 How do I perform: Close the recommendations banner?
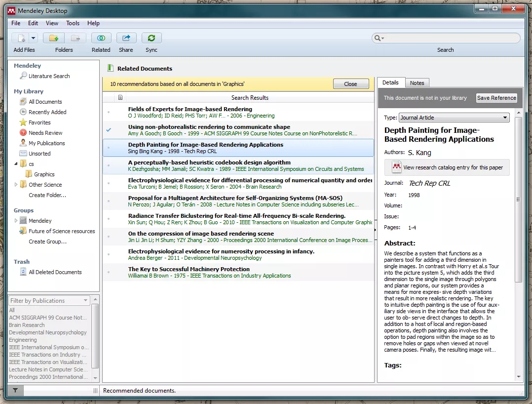tap(350, 84)
